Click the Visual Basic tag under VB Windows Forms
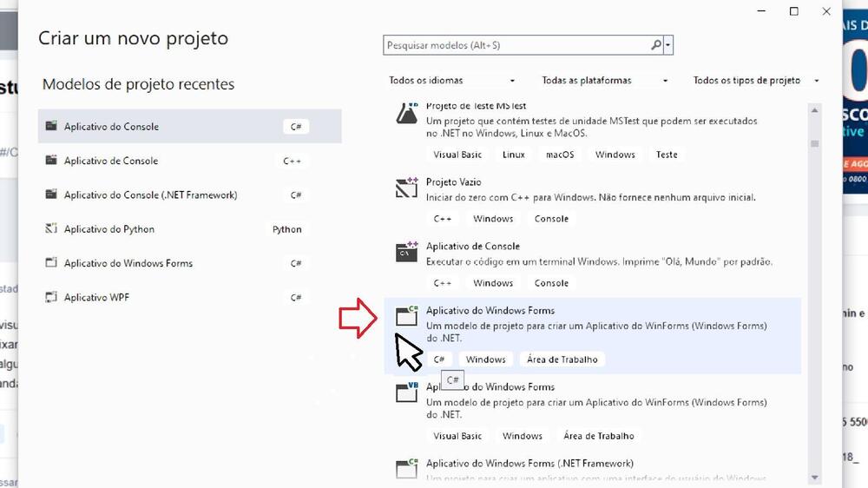 point(457,436)
